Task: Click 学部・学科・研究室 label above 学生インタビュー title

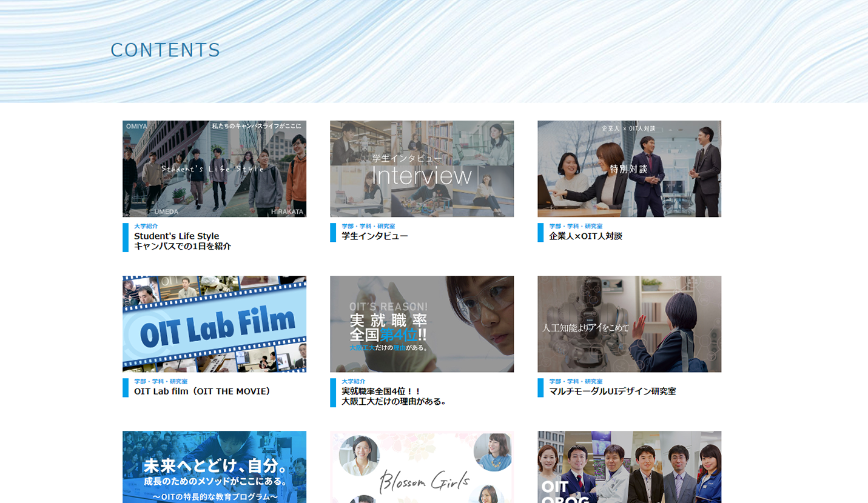Action: (x=368, y=226)
